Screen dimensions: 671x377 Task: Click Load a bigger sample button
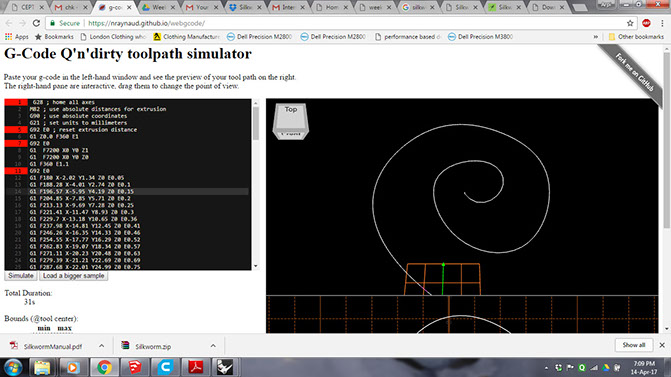point(73,276)
